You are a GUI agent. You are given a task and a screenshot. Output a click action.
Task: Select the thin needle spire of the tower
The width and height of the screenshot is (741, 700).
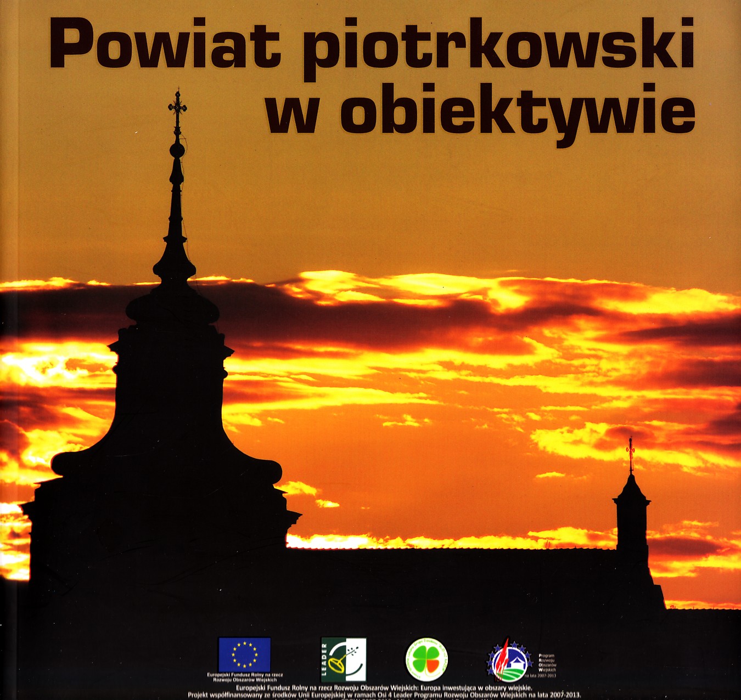click(x=176, y=208)
